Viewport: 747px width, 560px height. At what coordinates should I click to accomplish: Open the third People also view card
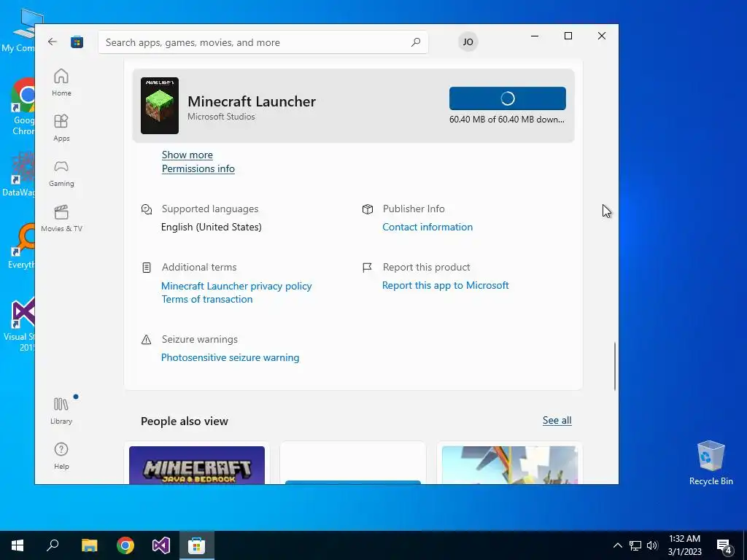[x=510, y=464]
